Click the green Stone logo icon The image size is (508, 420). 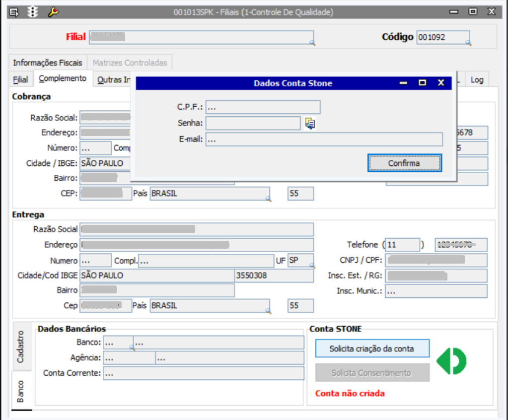pos(451,361)
